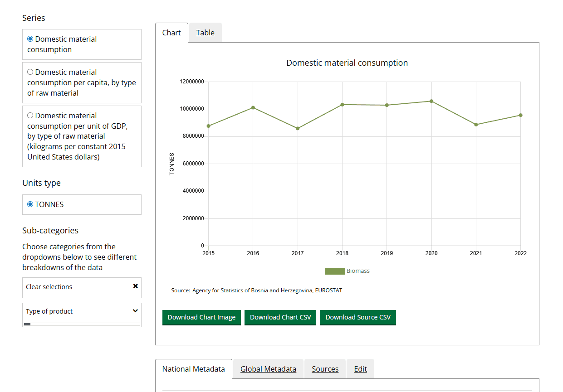The height and width of the screenshot is (392, 563).
Task: Click the Download Chart CSV button
Action: 280,317
